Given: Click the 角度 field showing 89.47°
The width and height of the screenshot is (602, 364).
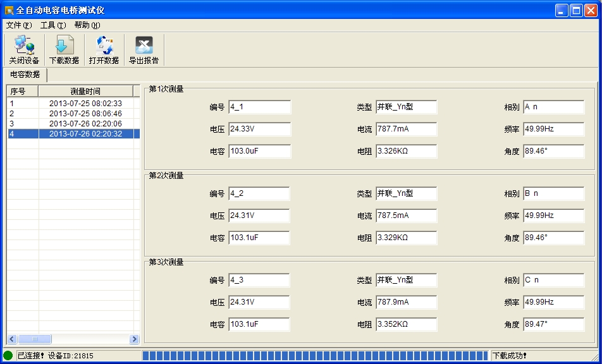Looking at the screenshot, I should (x=554, y=324).
